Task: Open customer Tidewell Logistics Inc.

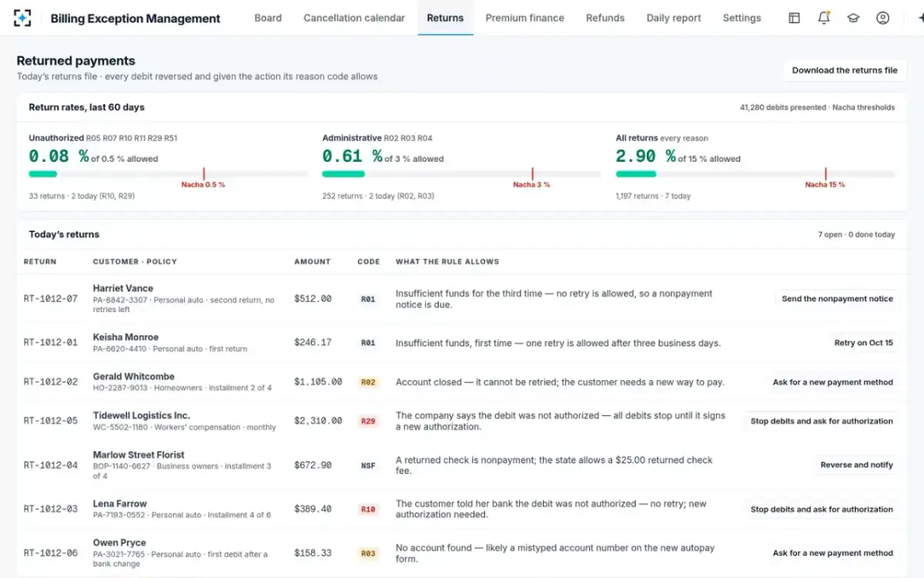Action: (142, 415)
